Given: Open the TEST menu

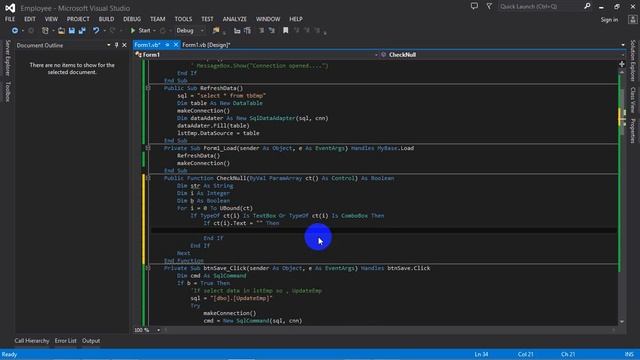Looking at the screenshot, I should [x=207, y=19].
